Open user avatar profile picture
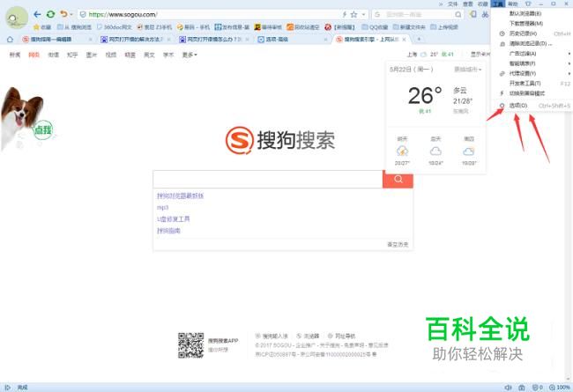This screenshot has width=573, height=392. click(17, 18)
